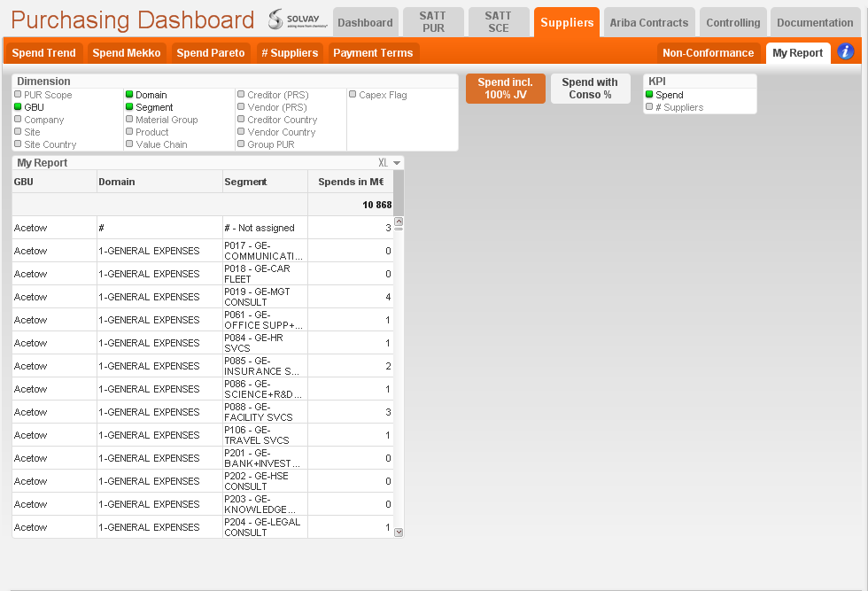Screen dimensions: 868x591
Task: Toggle the GBU dimension
Action: pyautogui.click(x=29, y=107)
